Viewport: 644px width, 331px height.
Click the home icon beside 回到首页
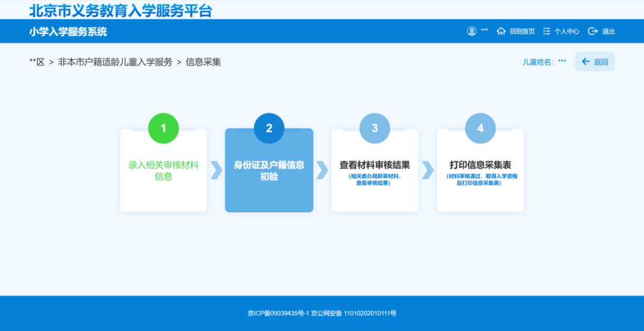pyautogui.click(x=501, y=31)
